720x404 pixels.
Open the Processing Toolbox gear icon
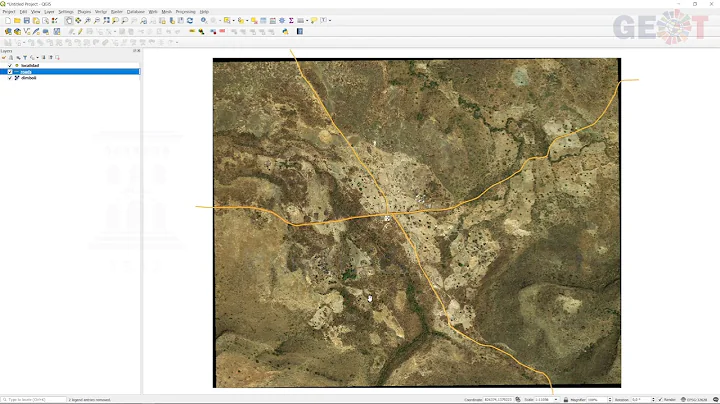point(282,21)
